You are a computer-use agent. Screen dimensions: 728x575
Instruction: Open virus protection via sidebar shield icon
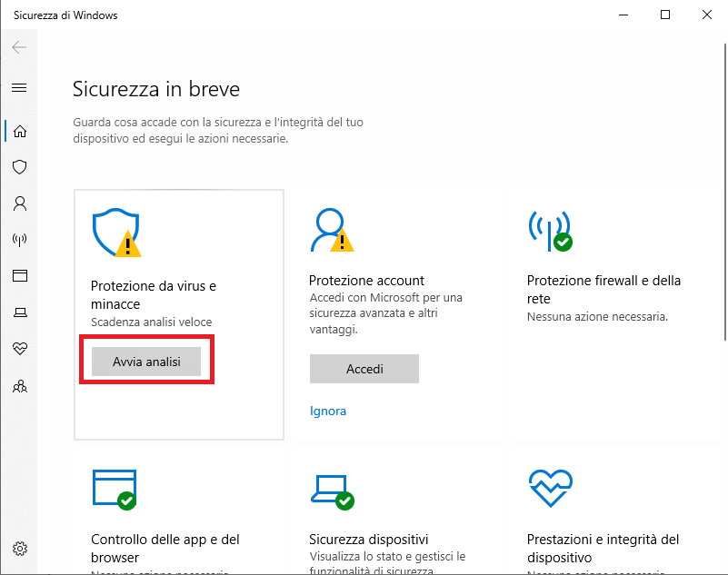(19, 167)
